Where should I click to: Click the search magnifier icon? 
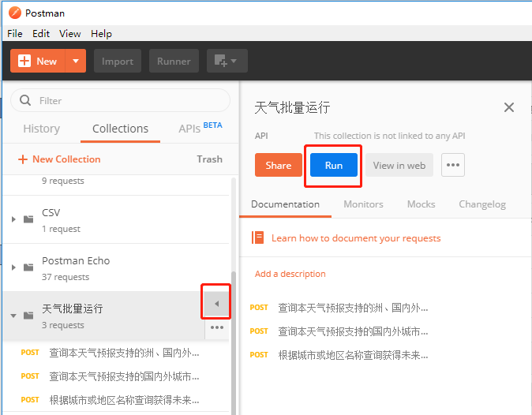pyautogui.click(x=25, y=100)
